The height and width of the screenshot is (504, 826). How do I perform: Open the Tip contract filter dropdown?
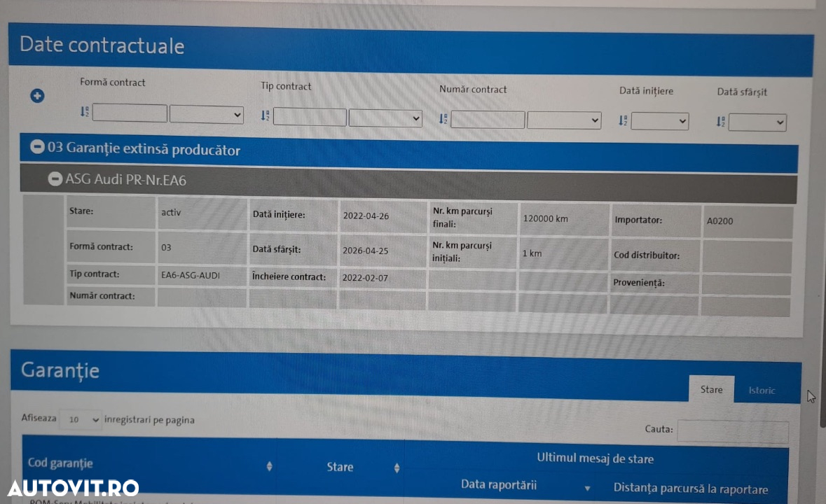click(385, 118)
